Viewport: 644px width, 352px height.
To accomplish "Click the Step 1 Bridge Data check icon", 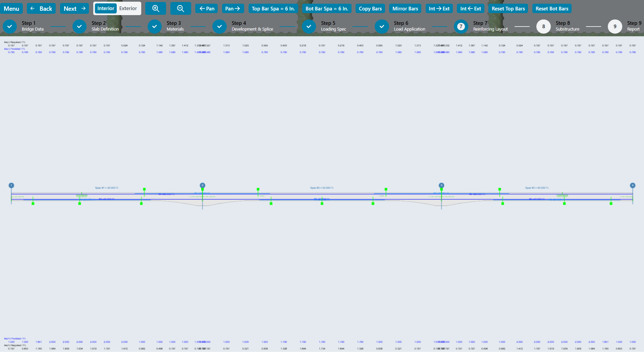I will (10, 26).
